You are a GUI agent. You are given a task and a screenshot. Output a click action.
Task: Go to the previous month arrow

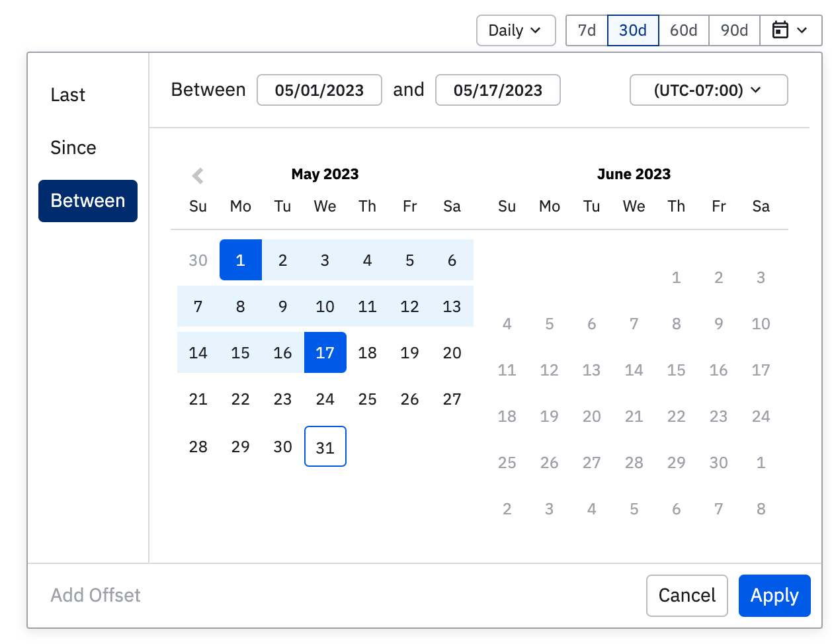[x=198, y=175]
